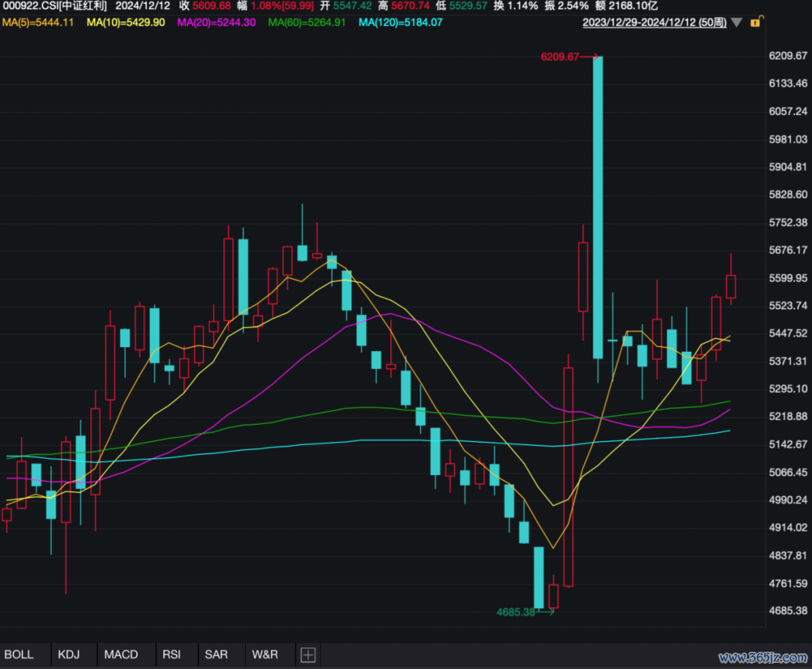This screenshot has height=669, width=812.
Task: Select the MA(5)=5444.11 label
Action: (x=38, y=23)
